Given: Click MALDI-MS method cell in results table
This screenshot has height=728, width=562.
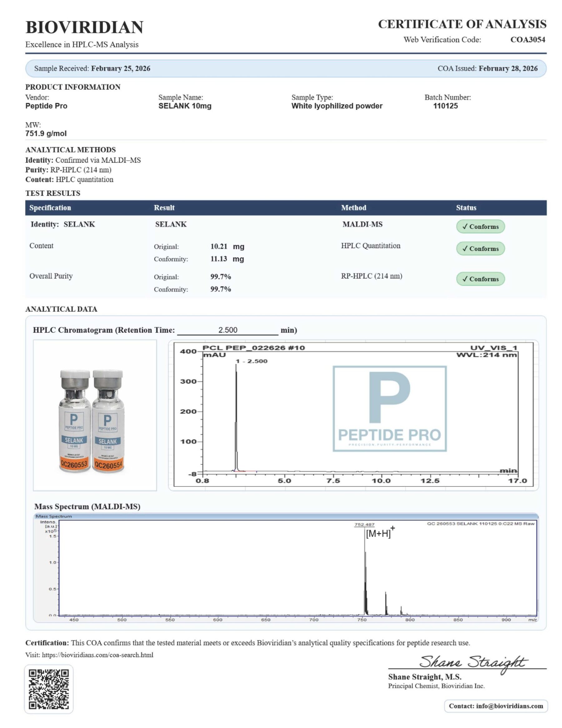Looking at the screenshot, I should tap(362, 224).
